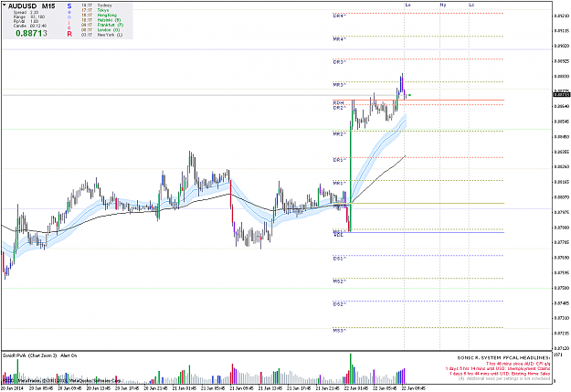Click the New York session clock row

101,35
